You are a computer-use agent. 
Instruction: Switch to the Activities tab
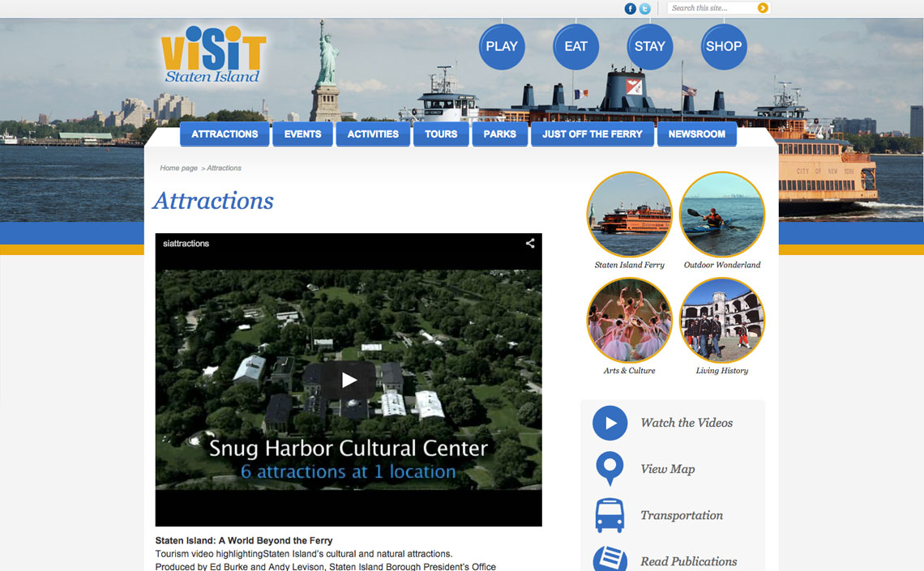(373, 134)
